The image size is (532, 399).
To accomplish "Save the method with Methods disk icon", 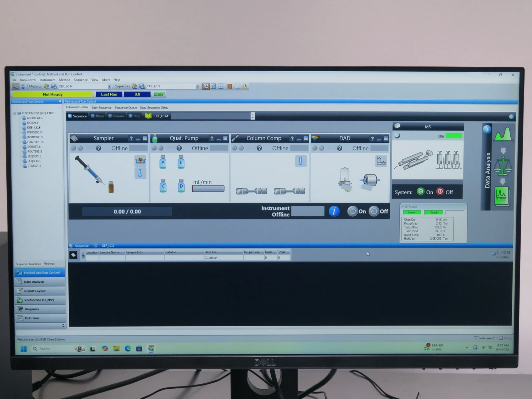I will [54, 86].
